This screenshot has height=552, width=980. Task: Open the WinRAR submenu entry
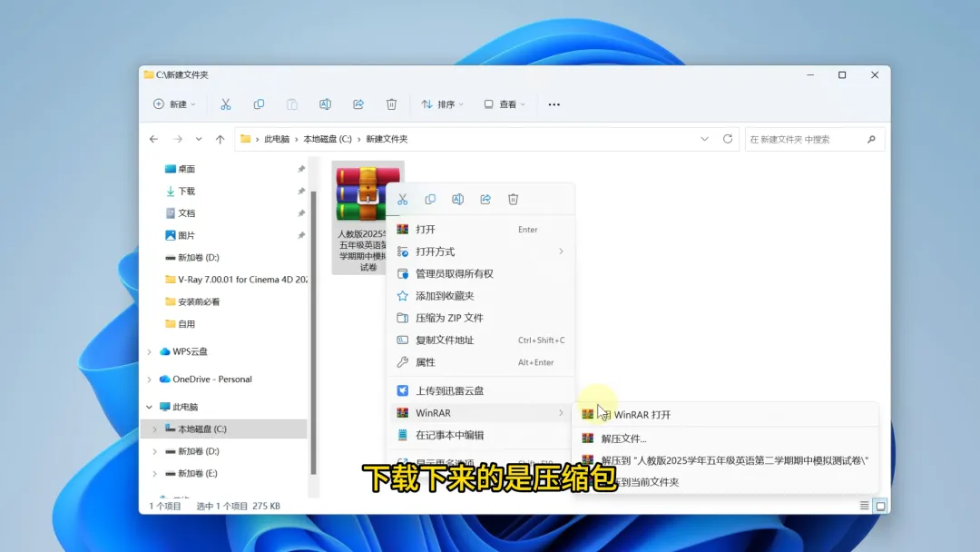point(481,412)
